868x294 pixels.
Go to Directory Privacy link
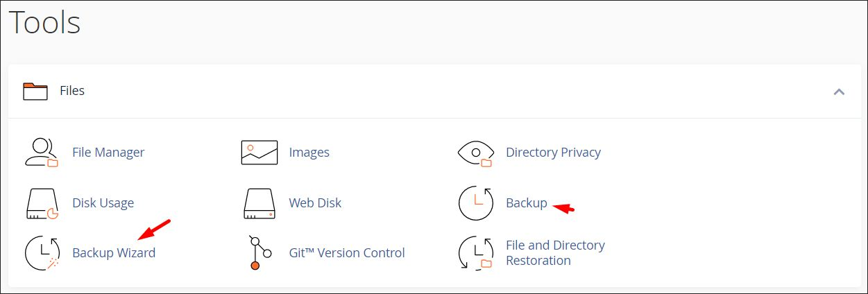[x=553, y=153]
